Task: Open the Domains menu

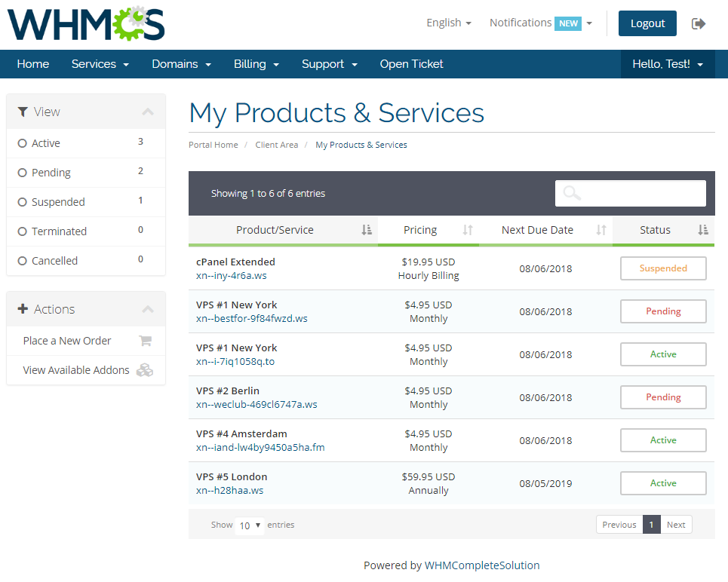Action: coord(182,64)
